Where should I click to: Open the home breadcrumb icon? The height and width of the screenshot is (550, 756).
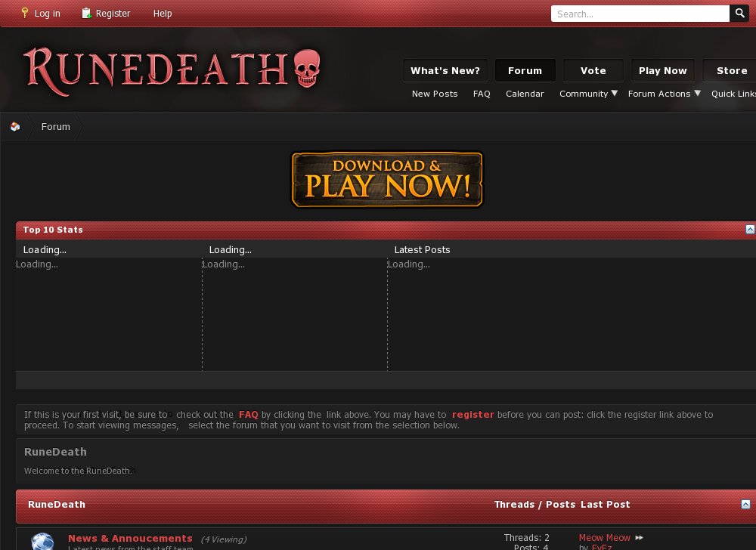[x=14, y=126]
